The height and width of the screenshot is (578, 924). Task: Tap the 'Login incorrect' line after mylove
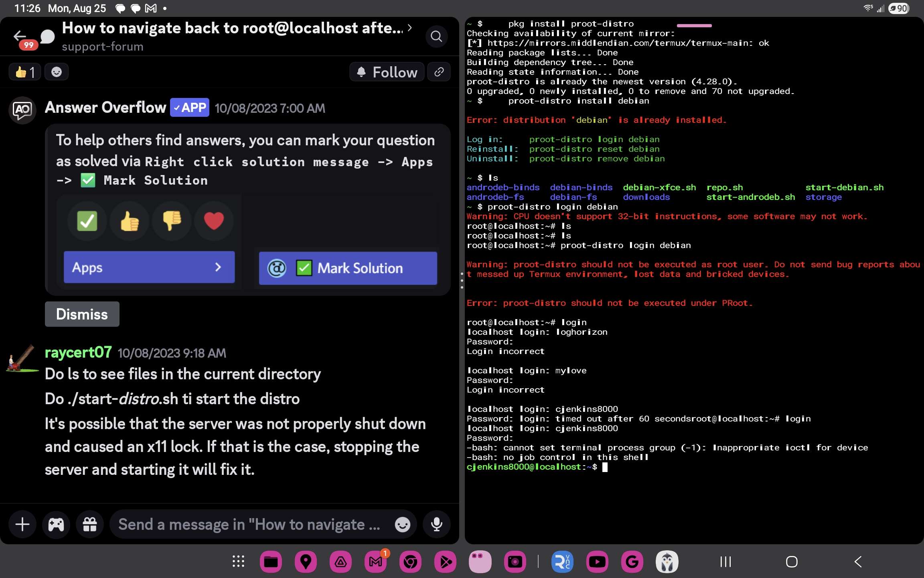(x=505, y=390)
